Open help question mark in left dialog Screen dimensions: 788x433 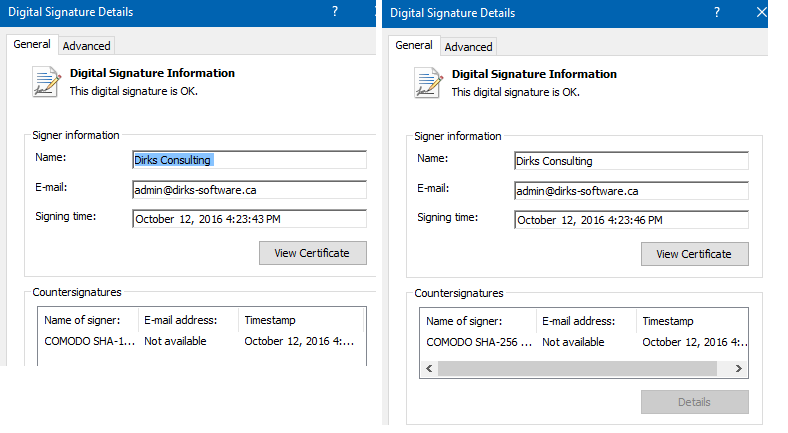[x=335, y=12]
